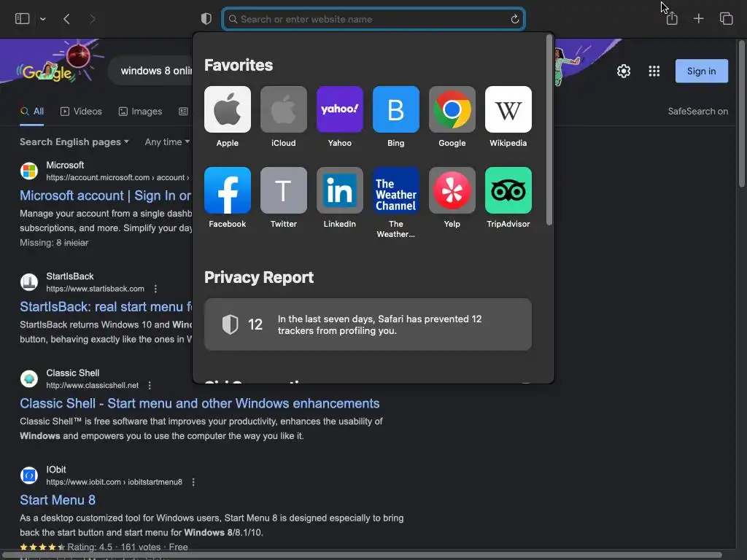This screenshot has width=747, height=560.
Task: Open the sidebar options chevron dropdown
Action: point(43,19)
